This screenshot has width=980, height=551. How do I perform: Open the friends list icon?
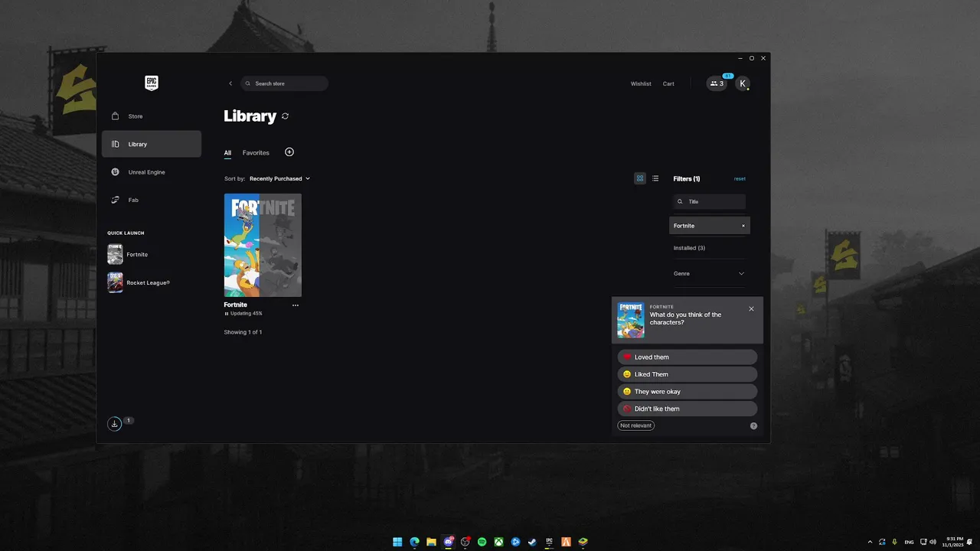click(x=717, y=83)
